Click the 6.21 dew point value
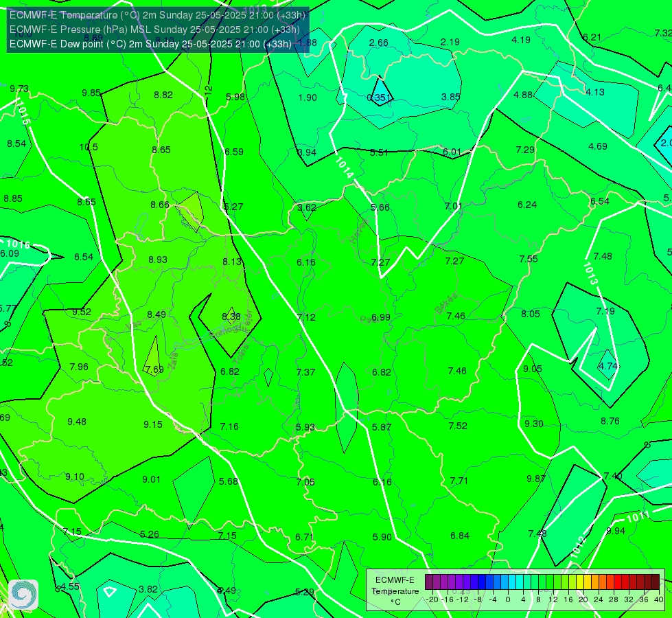Screen dimensions: 672x618 click(592, 37)
